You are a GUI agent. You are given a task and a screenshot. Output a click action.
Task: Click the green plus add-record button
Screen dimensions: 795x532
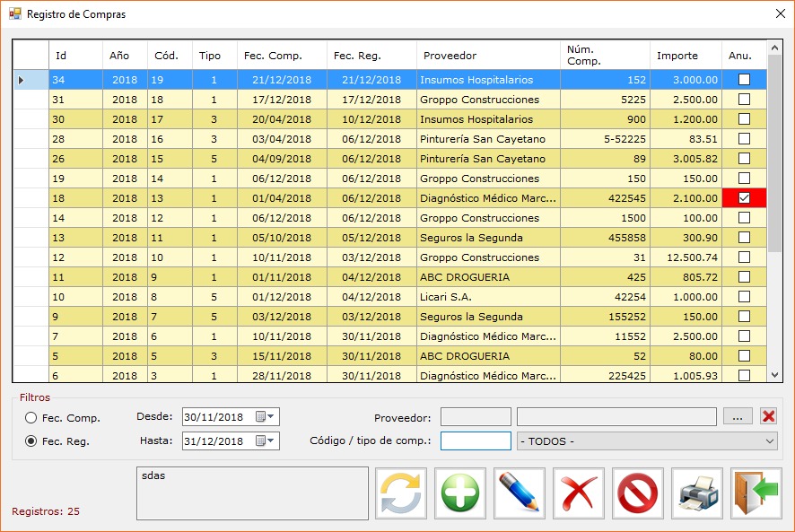460,493
